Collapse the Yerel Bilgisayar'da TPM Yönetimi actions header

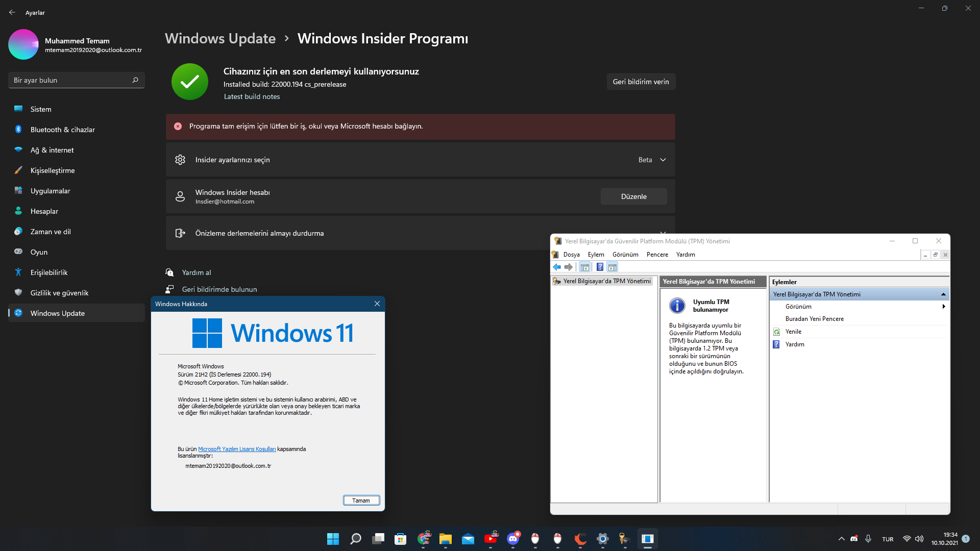(943, 294)
